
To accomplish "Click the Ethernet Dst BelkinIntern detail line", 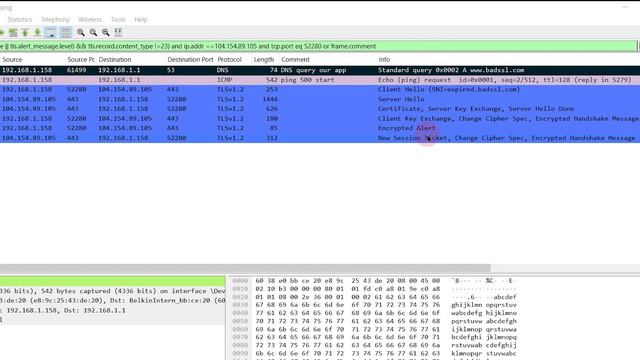I will [x=112, y=300].
